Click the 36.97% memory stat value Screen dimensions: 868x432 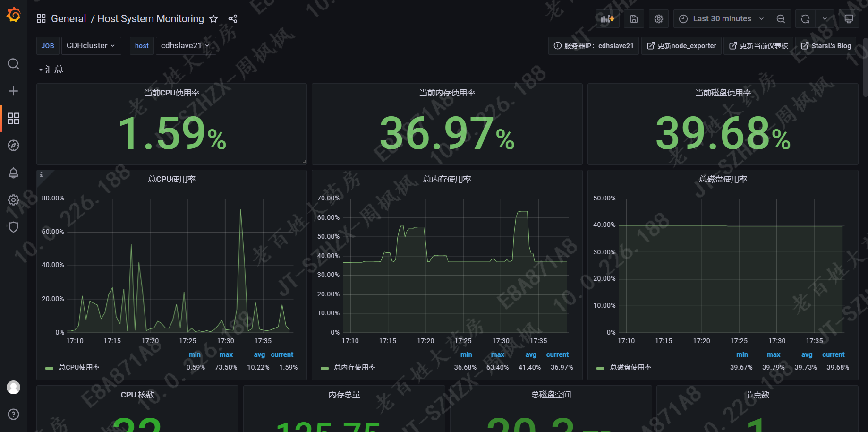click(447, 133)
